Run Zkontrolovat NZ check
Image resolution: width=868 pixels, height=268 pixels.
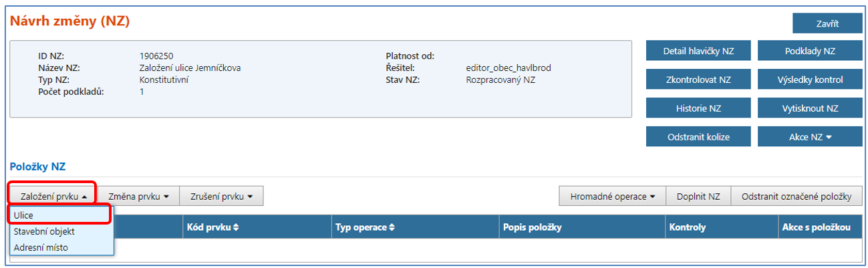pyautogui.click(x=698, y=80)
